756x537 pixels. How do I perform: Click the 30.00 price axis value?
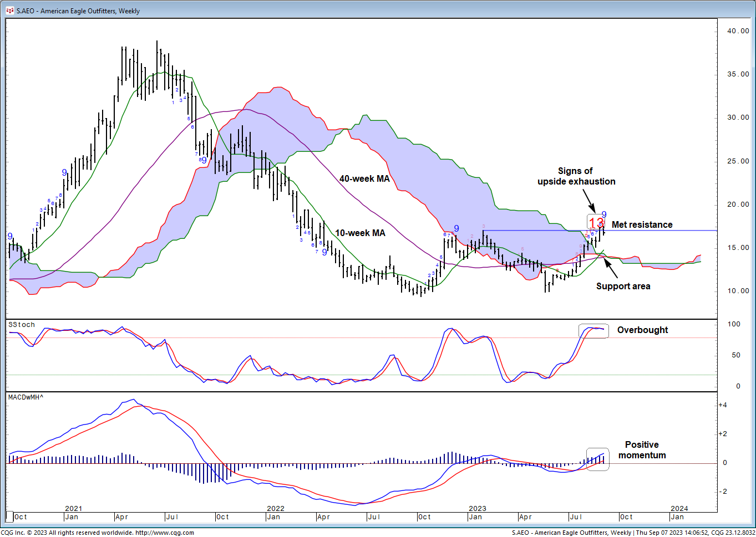(738, 117)
